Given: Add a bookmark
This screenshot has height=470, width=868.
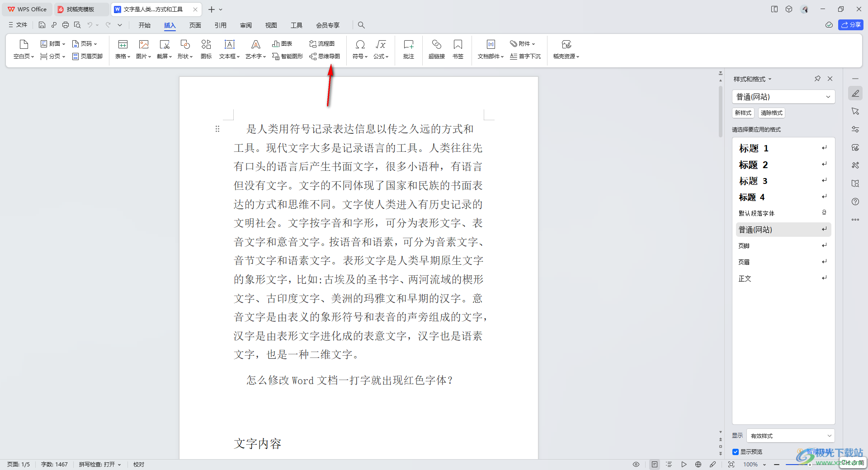Looking at the screenshot, I should coord(458,49).
